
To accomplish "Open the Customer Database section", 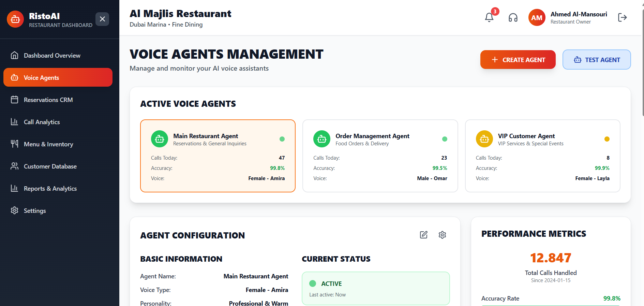I will point(50,166).
